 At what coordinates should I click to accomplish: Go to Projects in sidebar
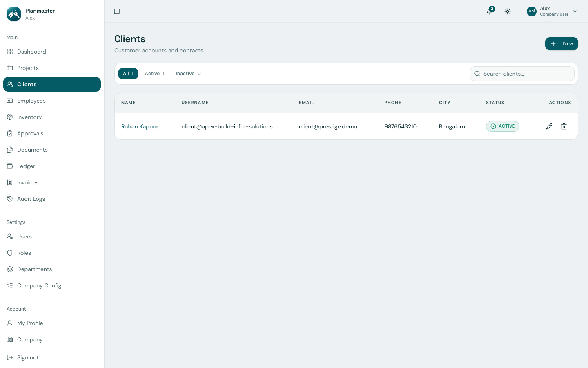52,68
